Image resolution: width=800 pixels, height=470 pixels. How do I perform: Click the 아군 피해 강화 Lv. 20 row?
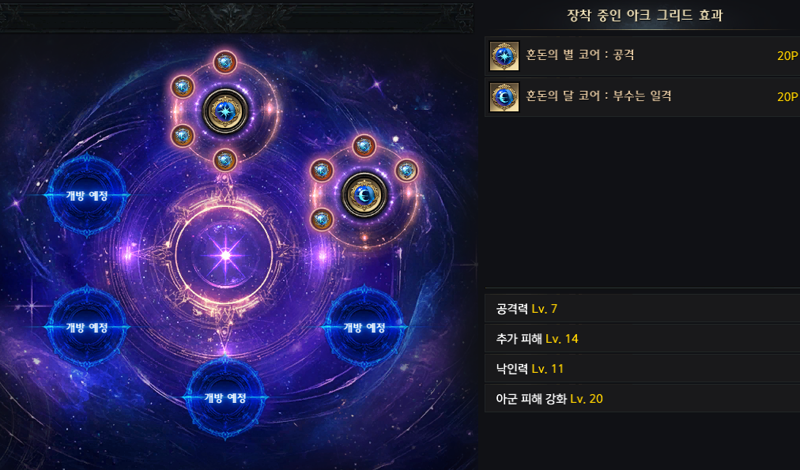[642, 399]
